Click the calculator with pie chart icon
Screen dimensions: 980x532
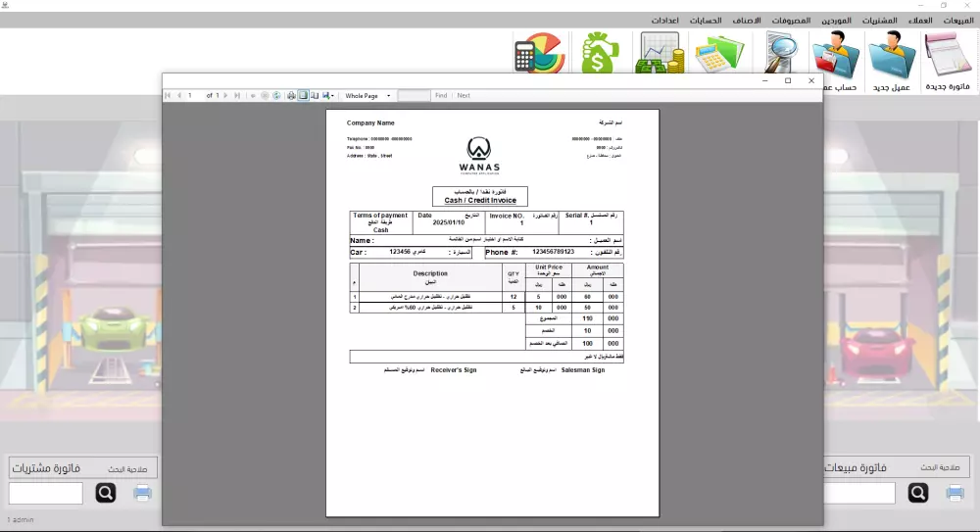point(539,53)
